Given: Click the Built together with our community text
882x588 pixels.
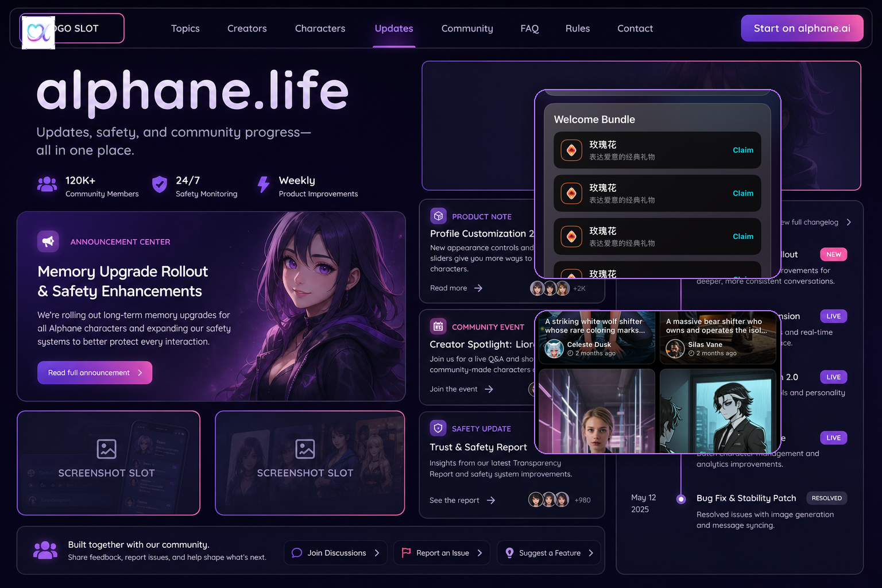Looking at the screenshot, I should coord(138,544).
